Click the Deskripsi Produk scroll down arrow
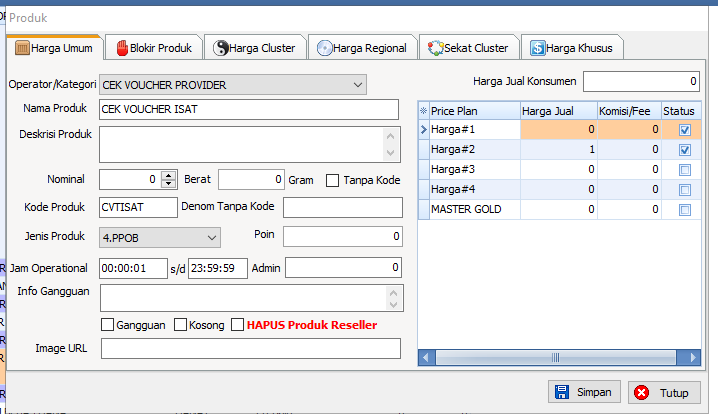 click(390, 153)
